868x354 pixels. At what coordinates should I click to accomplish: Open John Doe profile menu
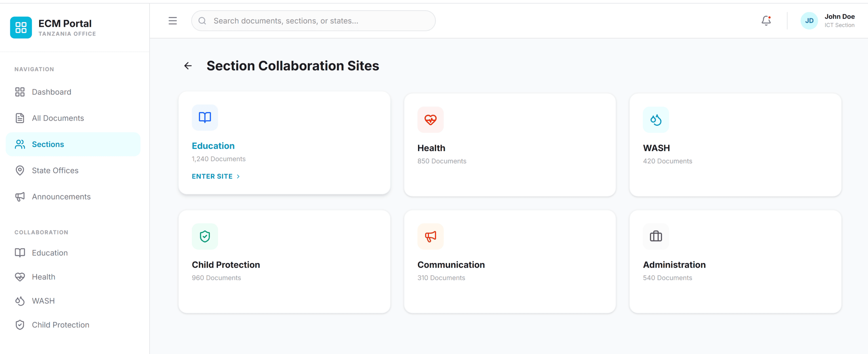[x=839, y=21]
